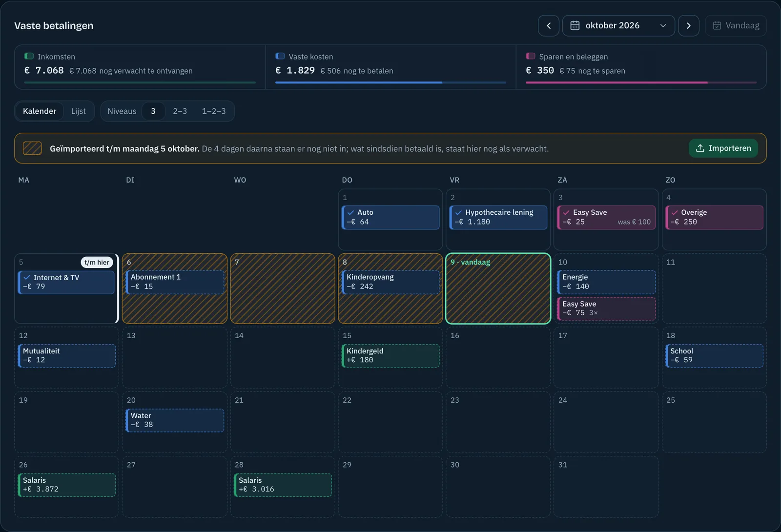
Task: Open the Abonnement 1 payment on day 6
Action: [x=175, y=282]
